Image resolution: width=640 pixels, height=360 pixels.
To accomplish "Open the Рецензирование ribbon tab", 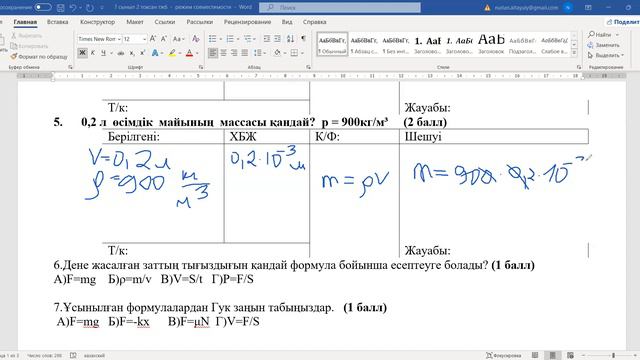I will [x=247, y=22].
